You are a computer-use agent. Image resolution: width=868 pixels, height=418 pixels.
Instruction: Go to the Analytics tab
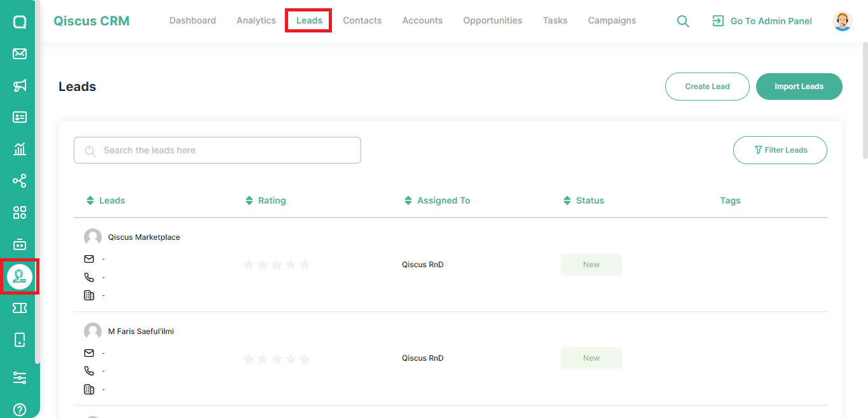256,20
